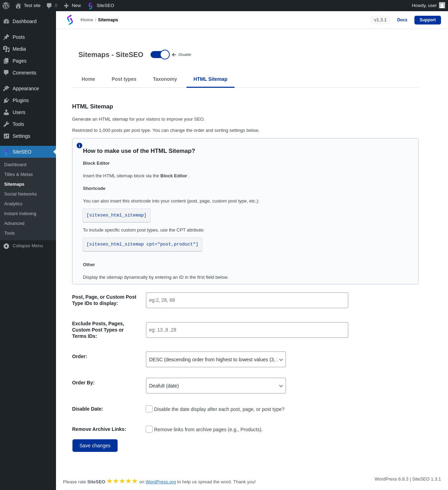Toggle the Sitemaps enable switch off
This screenshot has height=490, width=448.
(x=160, y=55)
